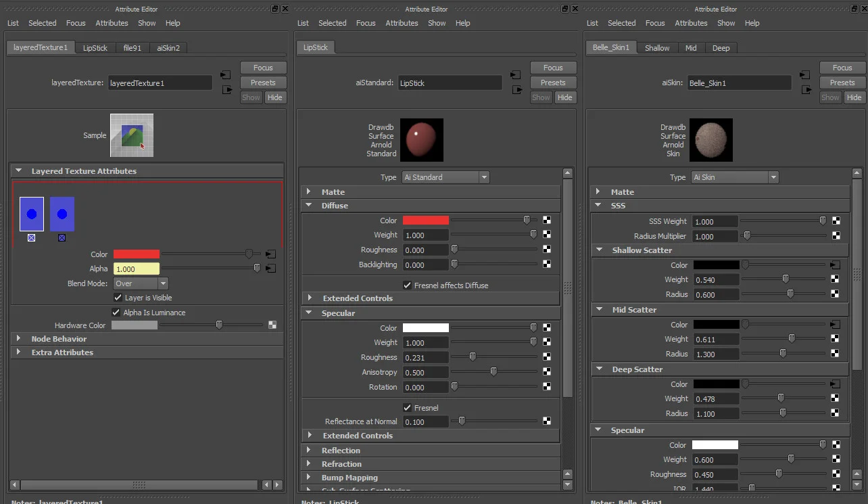Click the red layeredTexture Color swatch
The height and width of the screenshot is (504, 868).
[x=137, y=254]
